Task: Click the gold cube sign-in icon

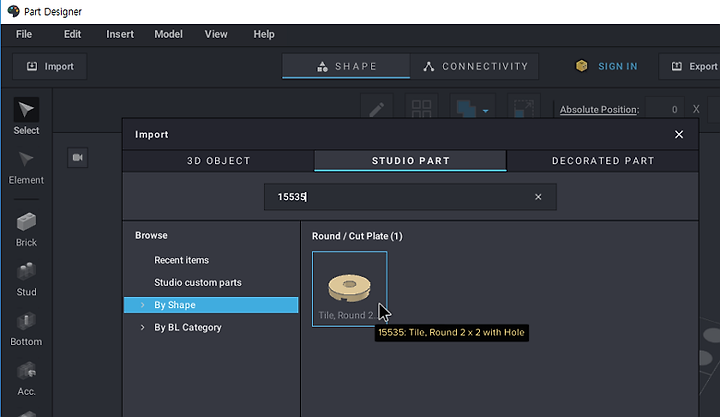Action: point(581,66)
